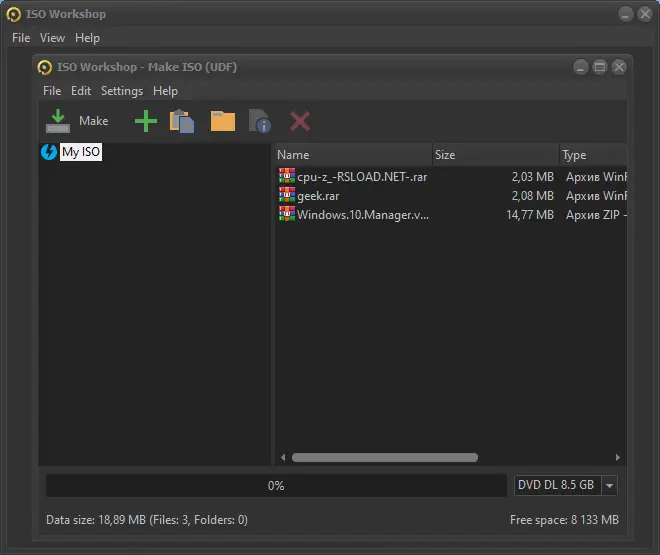
Task: Add files with the green plus icon
Action: point(146,121)
